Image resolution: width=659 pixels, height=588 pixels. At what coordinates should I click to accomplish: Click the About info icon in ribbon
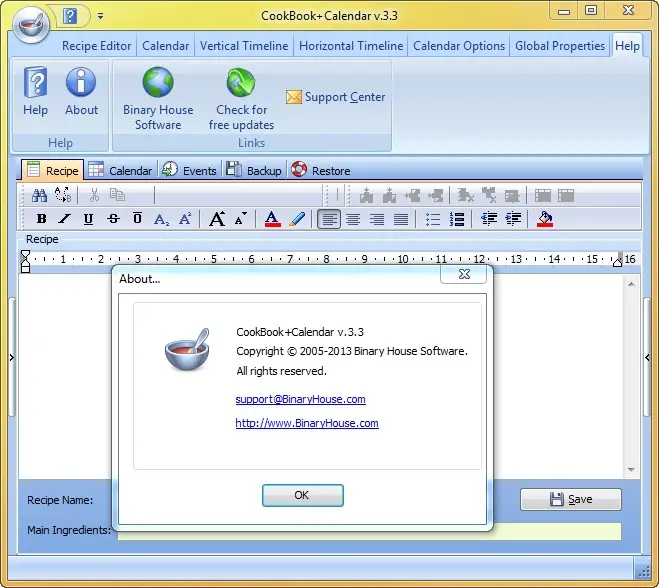(x=81, y=91)
